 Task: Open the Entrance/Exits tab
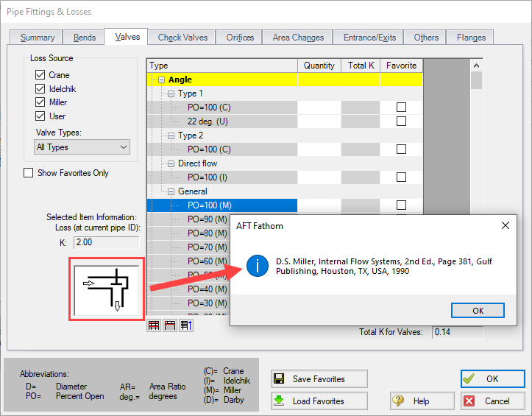click(x=369, y=38)
